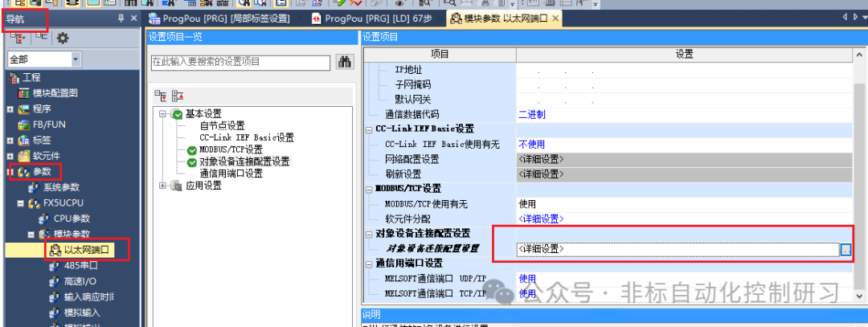868x327 pixels.
Task: Collapse 通信用端口设置 section in table
Action: 369,264
